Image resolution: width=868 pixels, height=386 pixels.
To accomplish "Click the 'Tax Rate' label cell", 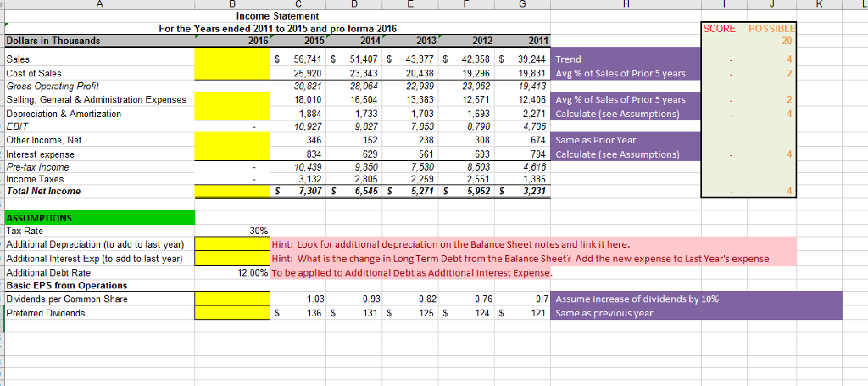I will 24,231.
